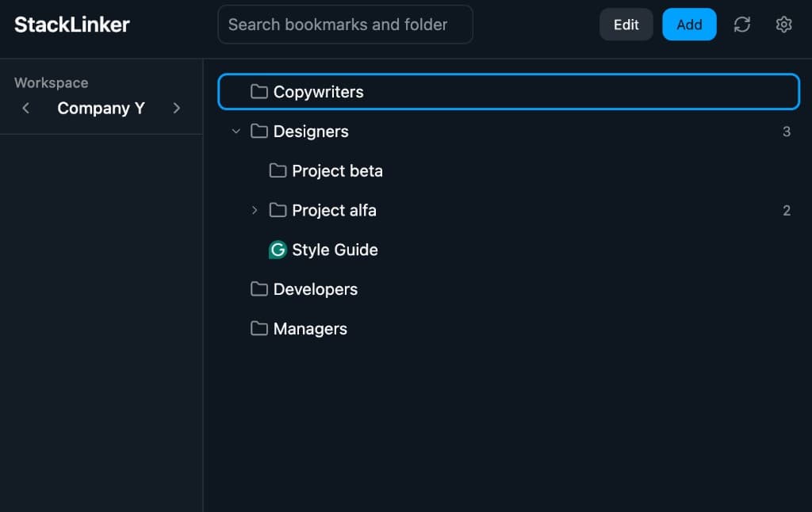Click the Grammarly icon next to Style Guide

(x=277, y=250)
